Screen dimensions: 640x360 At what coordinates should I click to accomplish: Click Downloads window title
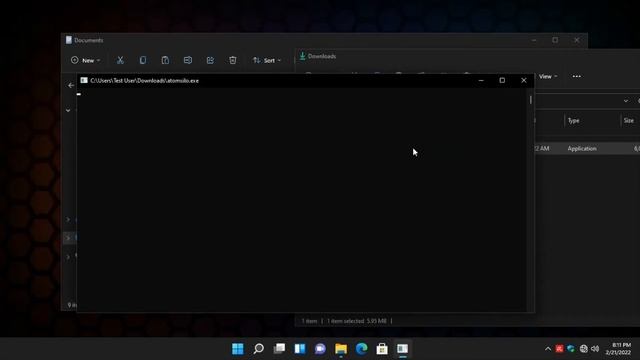[x=322, y=56]
